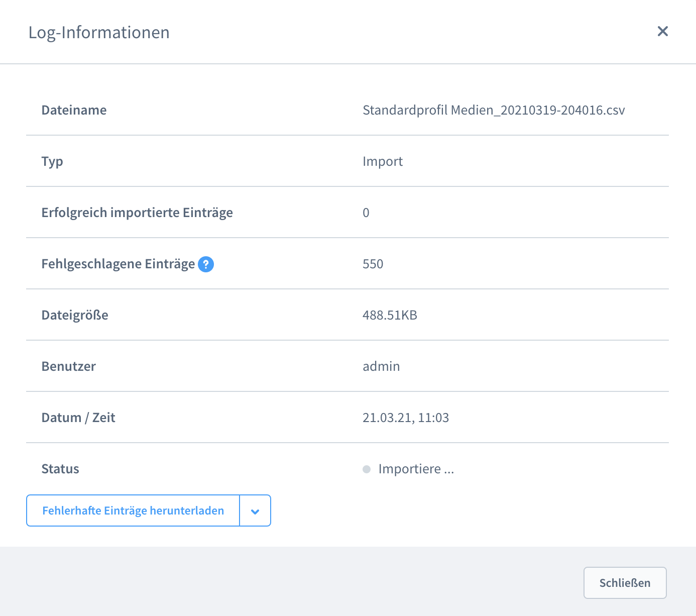Click the Datum / Zeit label
The height and width of the screenshot is (616, 696).
(x=78, y=418)
